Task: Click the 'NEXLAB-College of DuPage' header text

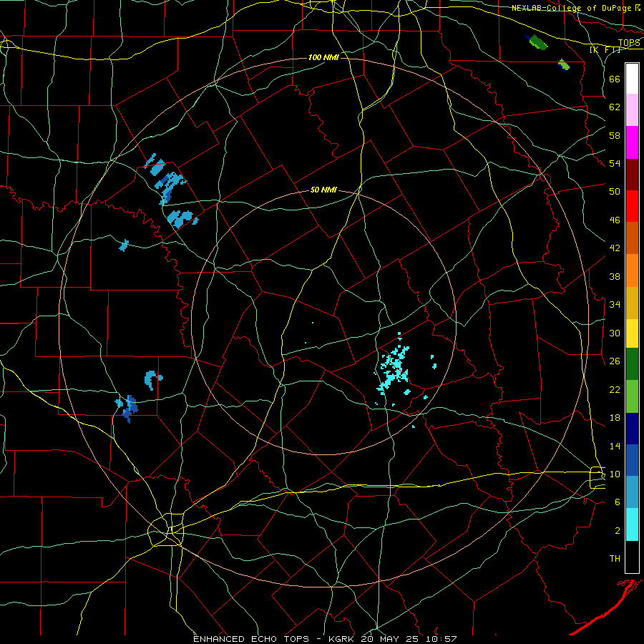Action: (572, 8)
